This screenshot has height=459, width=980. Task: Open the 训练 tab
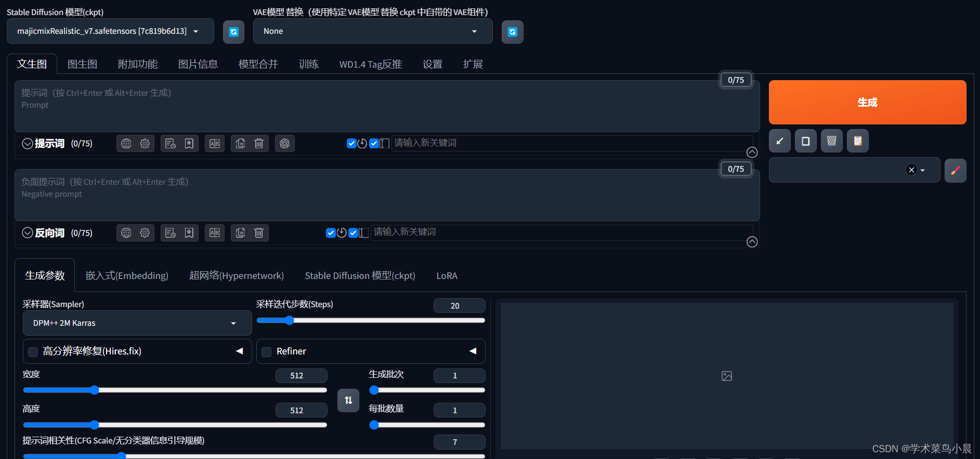[x=309, y=64]
